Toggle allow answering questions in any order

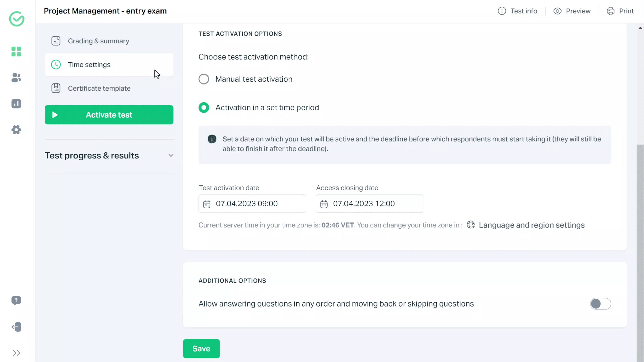point(600,304)
